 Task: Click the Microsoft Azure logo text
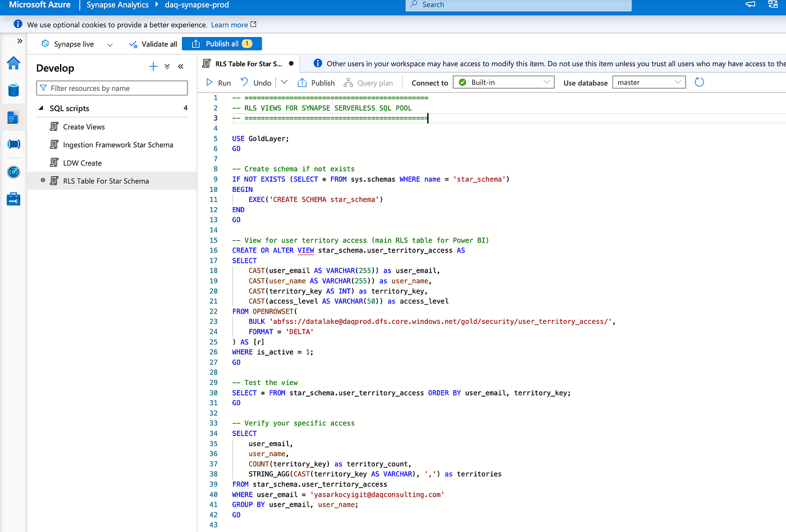tap(40, 4)
